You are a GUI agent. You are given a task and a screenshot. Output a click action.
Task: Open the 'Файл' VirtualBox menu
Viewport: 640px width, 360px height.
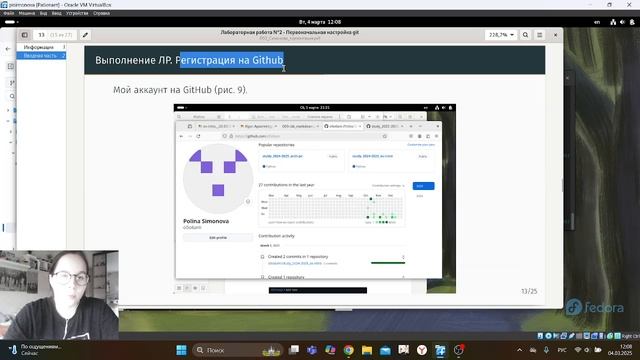pos(9,13)
